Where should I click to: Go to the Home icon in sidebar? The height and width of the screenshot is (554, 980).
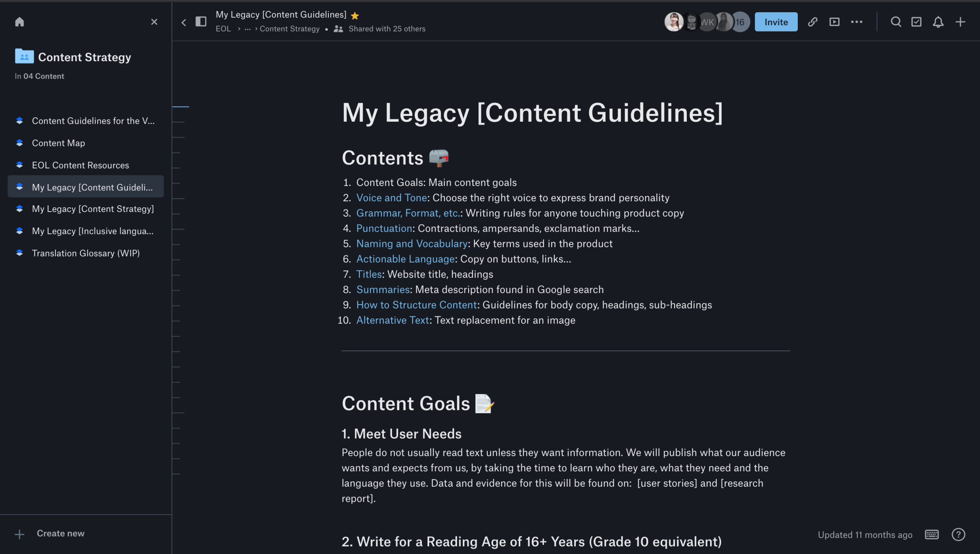pos(19,22)
